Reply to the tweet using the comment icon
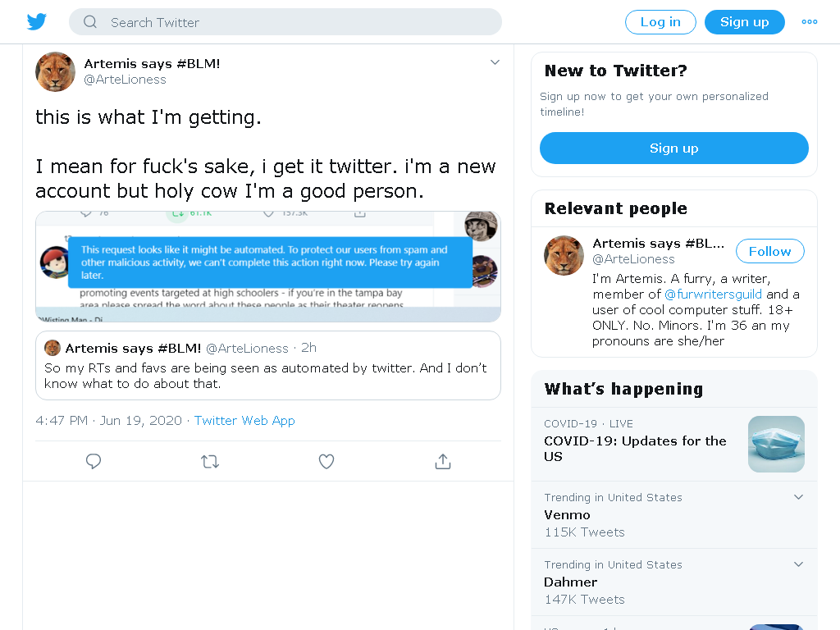The image size is (840, 630). tap(94, 461)
